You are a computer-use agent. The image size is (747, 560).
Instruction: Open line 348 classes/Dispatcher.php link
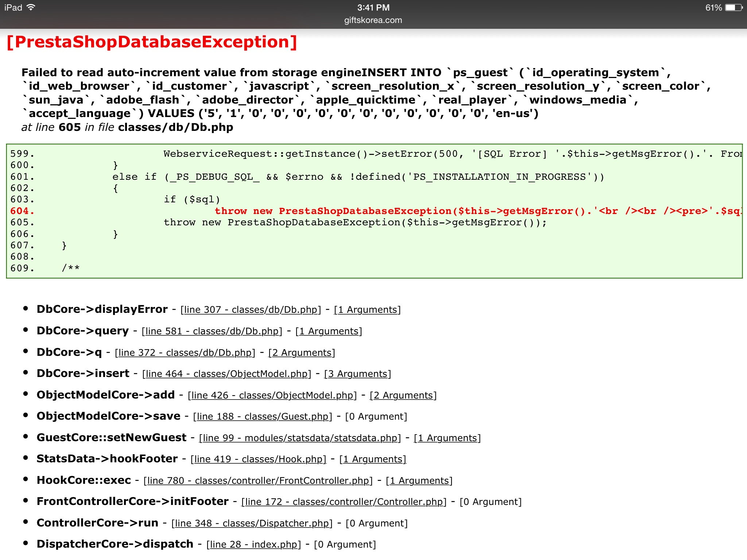coord(252,523)
